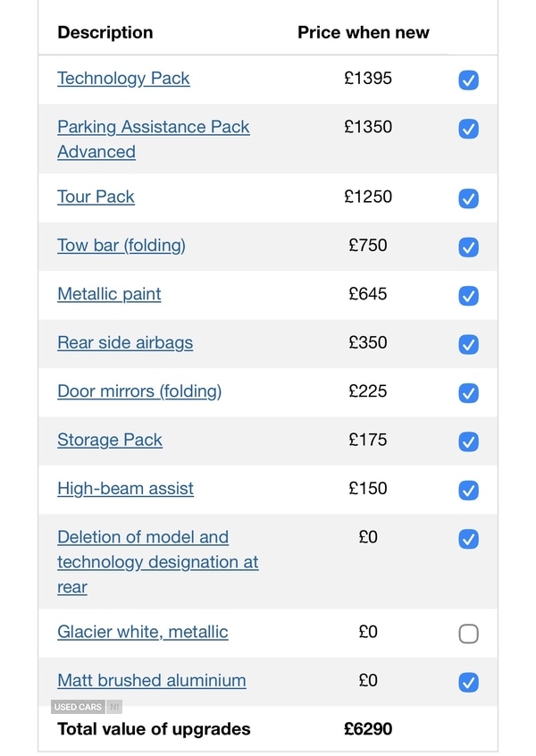The image size is (536, 756).
Task: Check the Glacier white, metallic checkbox
Action: pyautogui.click(x=468, y=634)
